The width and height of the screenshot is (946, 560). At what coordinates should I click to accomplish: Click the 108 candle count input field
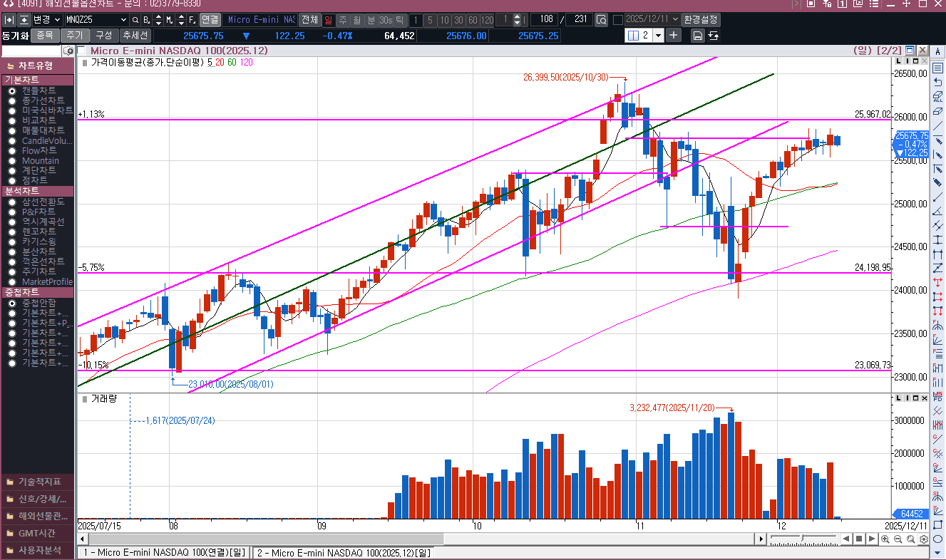[x=544, y=20]
